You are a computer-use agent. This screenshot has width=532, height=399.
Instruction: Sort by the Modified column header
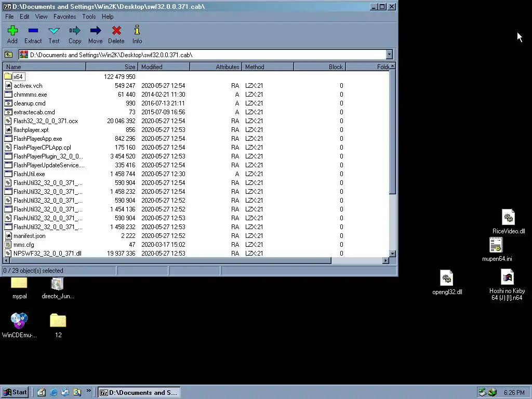pyautogui.click(x=164, y=67)
